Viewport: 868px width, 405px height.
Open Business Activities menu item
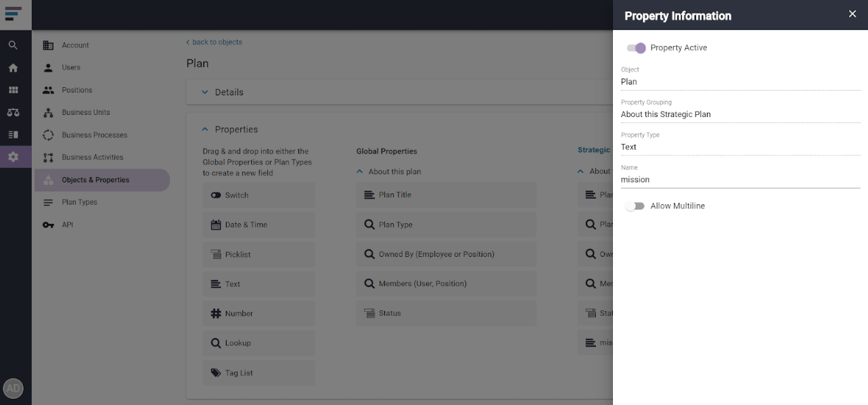[x=92, y=157]
